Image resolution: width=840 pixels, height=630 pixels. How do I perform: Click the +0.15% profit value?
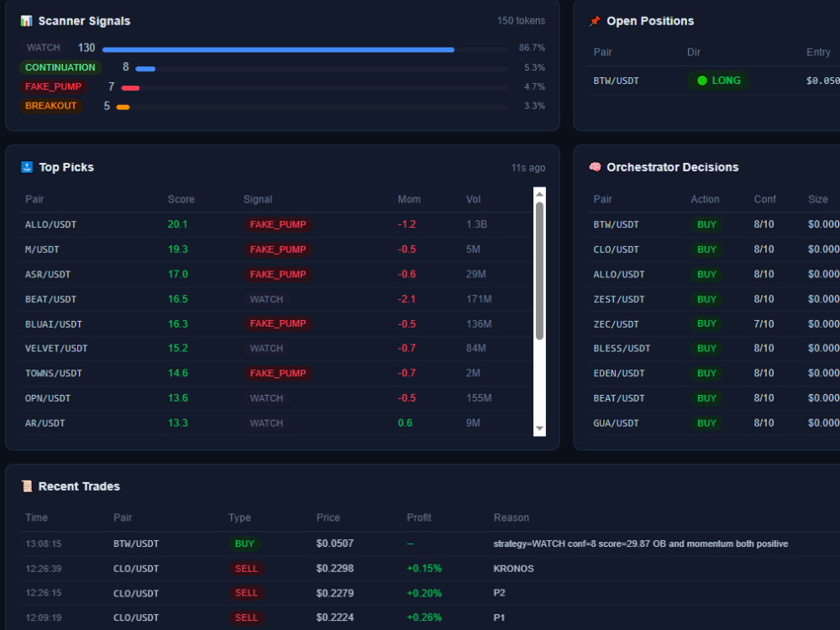click(x=424, y=569)
